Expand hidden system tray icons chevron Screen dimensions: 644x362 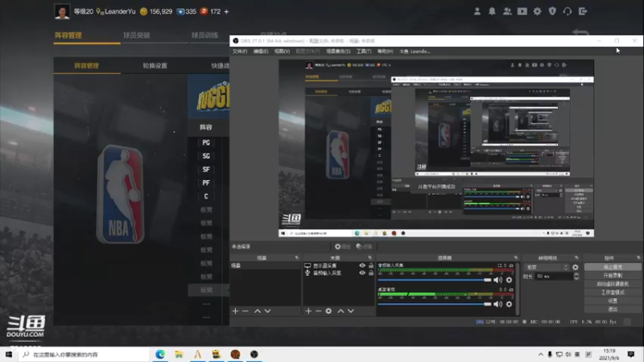click(540, 355)
